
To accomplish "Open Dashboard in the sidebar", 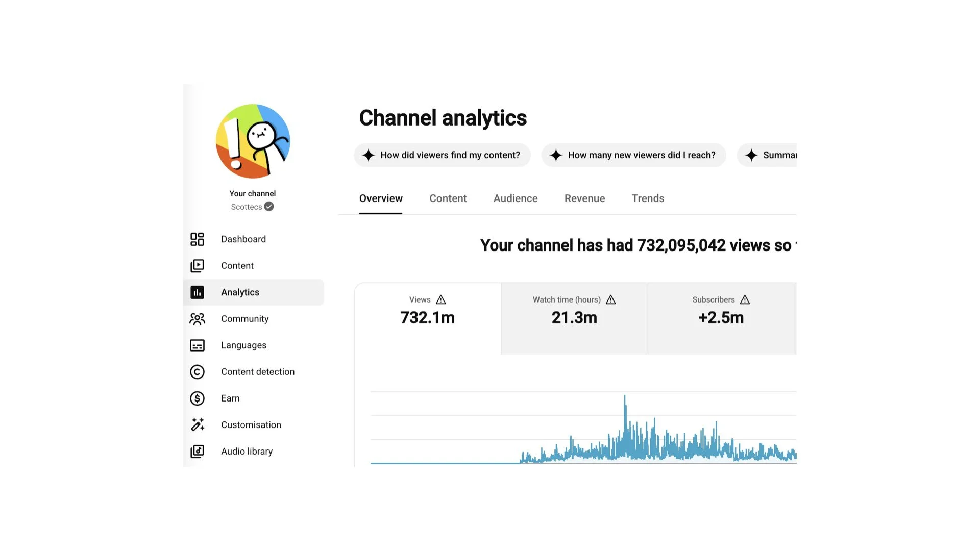I will [x=254, y=239].
